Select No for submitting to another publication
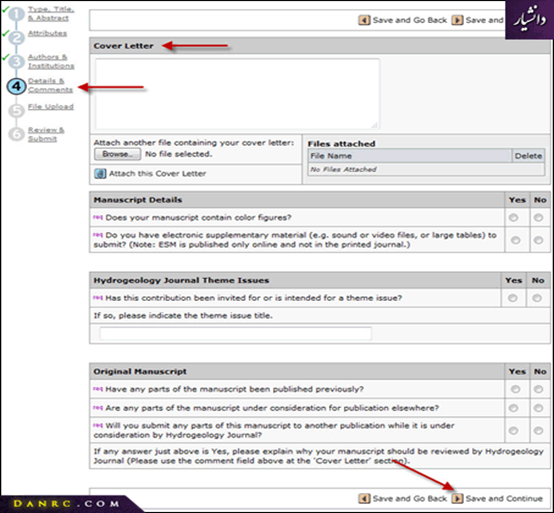Image resolution: width=554 pixels, height=513 pixels. click(538, 431)
